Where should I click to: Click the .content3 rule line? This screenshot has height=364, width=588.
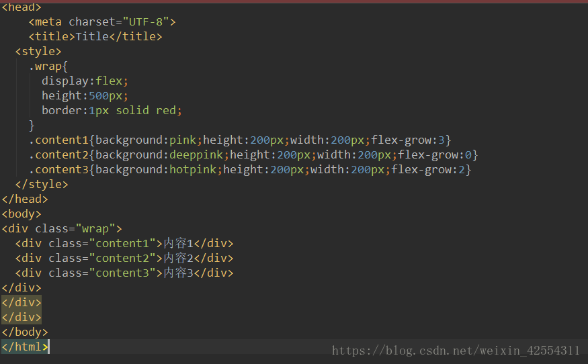click(x=250, y=169)
